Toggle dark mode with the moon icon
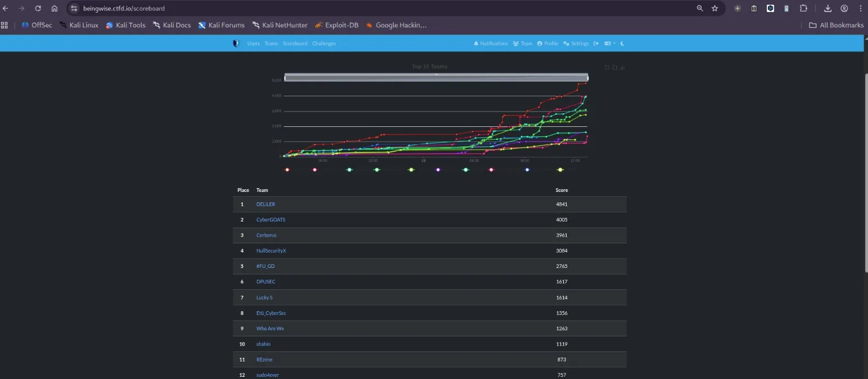Image resolution: width=868 pixels, height=379 pixels. tap(622, 43)
